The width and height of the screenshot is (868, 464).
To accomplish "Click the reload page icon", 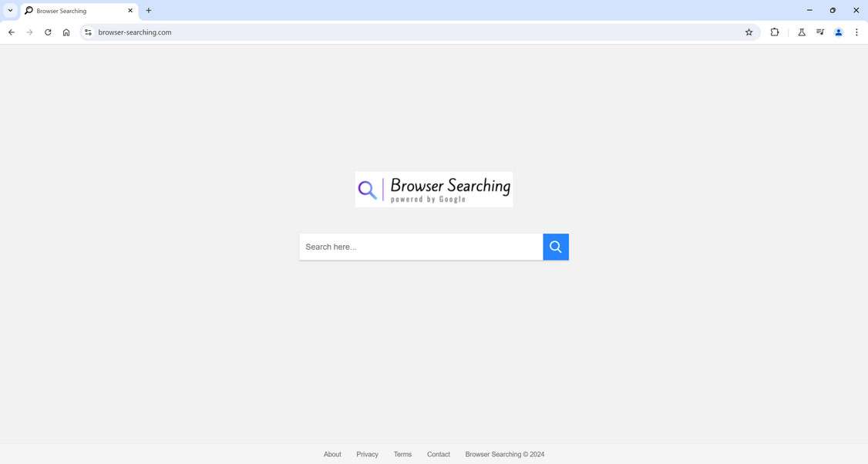I will pyautogui.click(x=47, y=32).
